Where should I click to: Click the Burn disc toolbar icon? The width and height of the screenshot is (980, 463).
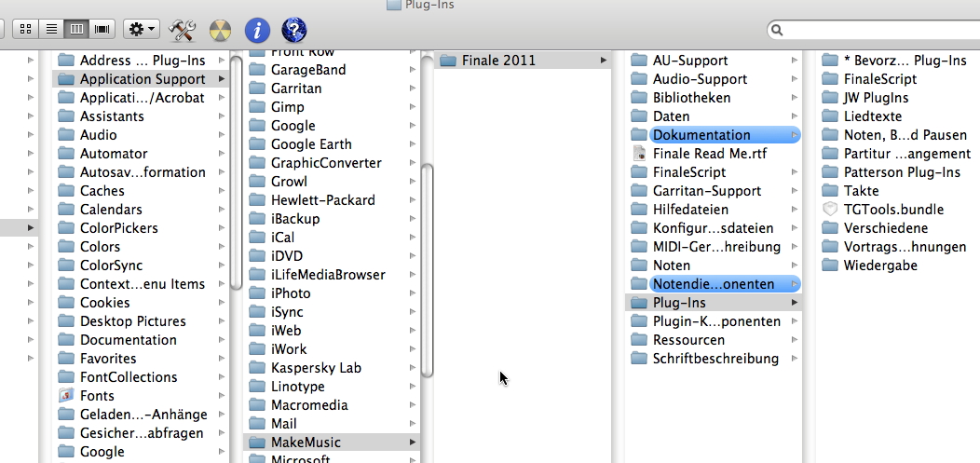pyautogui.click(x=220, y=30)
